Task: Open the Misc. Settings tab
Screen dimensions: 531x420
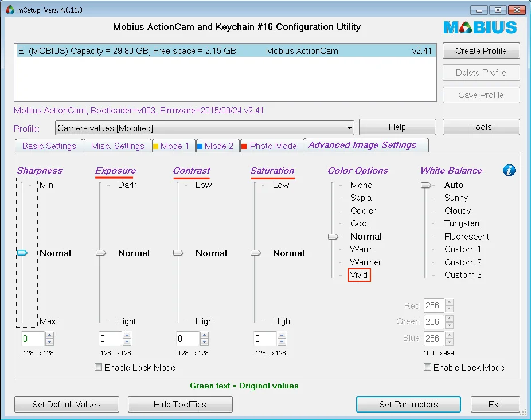Action: 118,146
